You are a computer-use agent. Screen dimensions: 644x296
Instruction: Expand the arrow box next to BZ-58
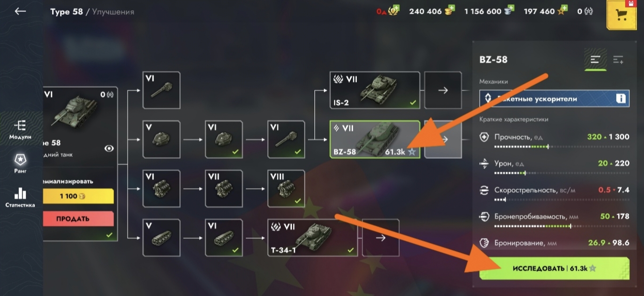point(443,139)
